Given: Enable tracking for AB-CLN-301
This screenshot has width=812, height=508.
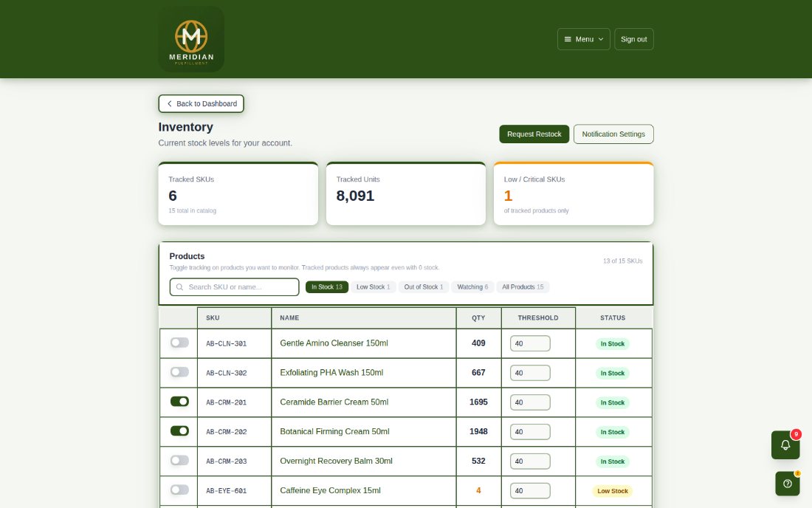Looking at the screenshot, I should pos(179,343).
